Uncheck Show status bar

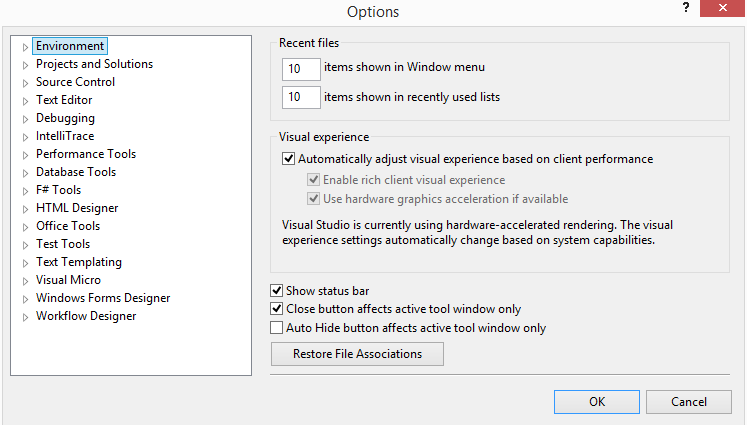276,290
